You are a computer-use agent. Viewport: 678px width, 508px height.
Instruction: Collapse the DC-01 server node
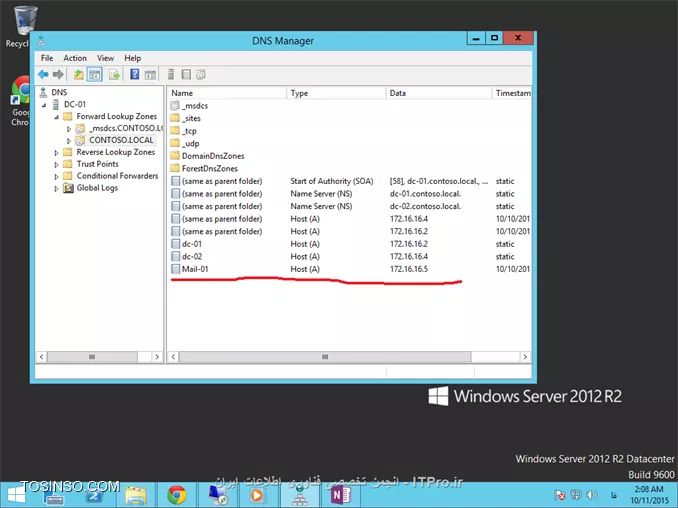[x=44, y=105]
